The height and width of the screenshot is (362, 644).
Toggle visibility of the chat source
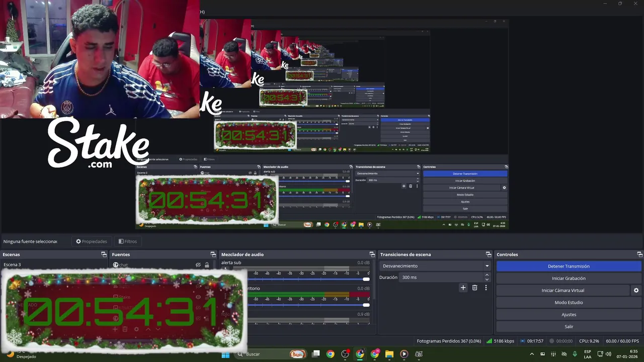(x=198, y=265)
